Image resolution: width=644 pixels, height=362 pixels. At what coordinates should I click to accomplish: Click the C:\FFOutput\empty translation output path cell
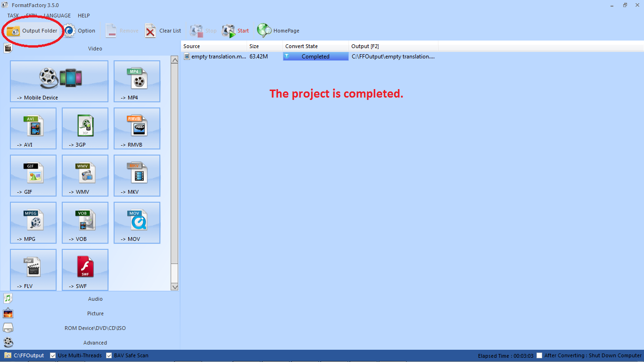(x=393, y=57)
